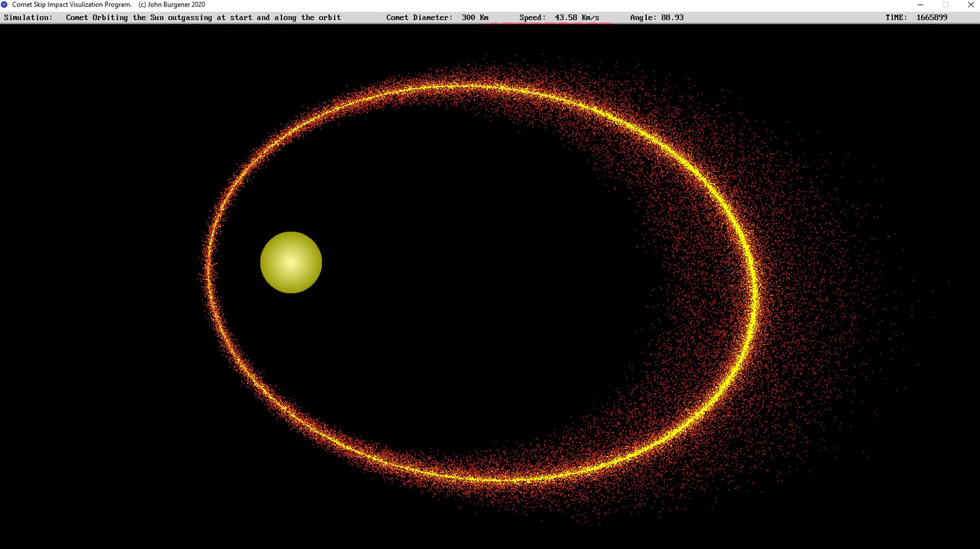Viewport: 980px width, 549px height.
Task: Select the "Comet Orbiting the Sun" description text
Action: [x=203, y=17]
